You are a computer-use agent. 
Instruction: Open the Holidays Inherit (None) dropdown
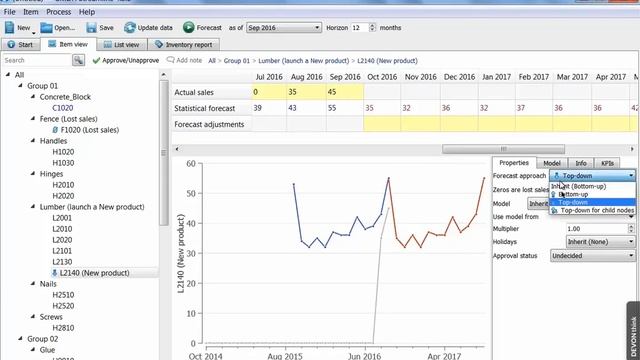(600, 242)
